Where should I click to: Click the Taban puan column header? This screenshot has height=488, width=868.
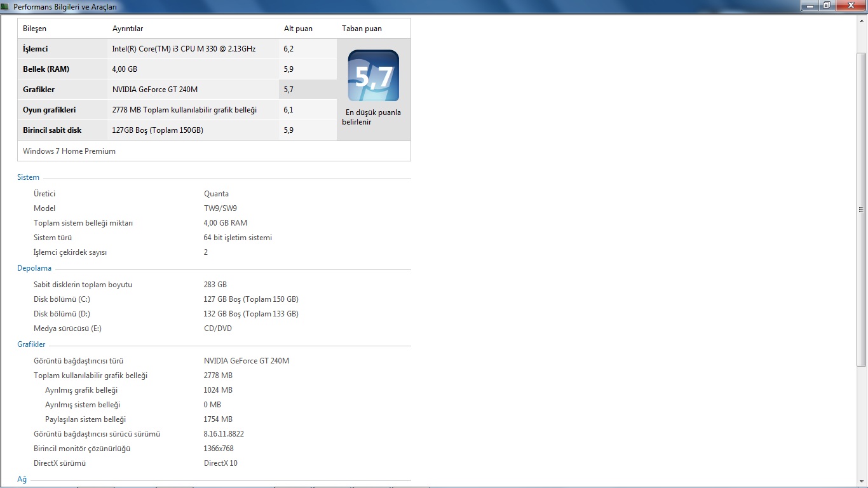(362, 29)
